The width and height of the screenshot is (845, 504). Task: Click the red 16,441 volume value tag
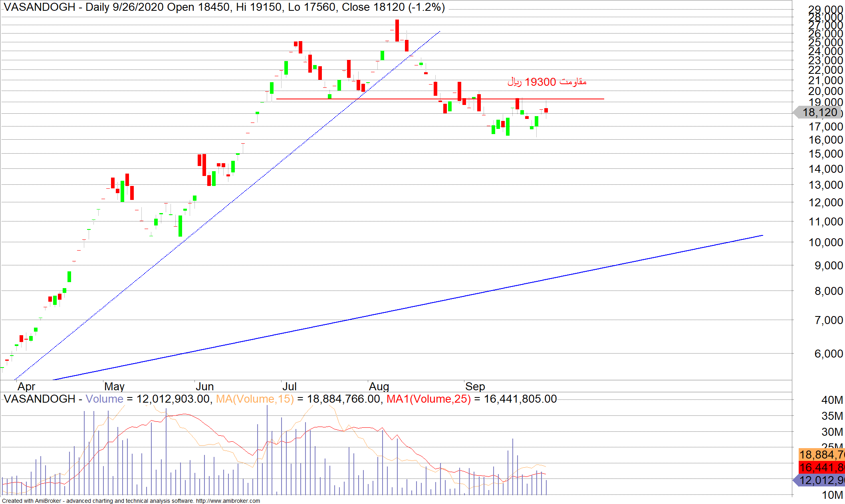[821, 467]
